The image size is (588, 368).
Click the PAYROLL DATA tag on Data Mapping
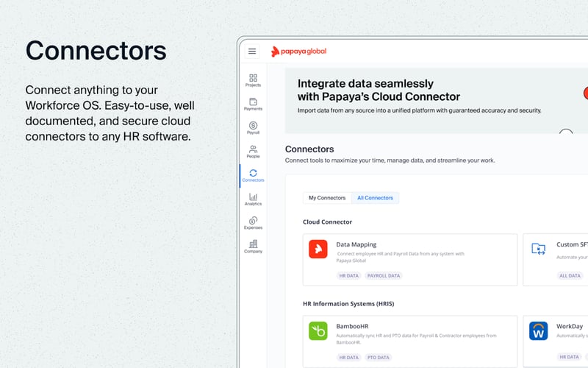384,275
